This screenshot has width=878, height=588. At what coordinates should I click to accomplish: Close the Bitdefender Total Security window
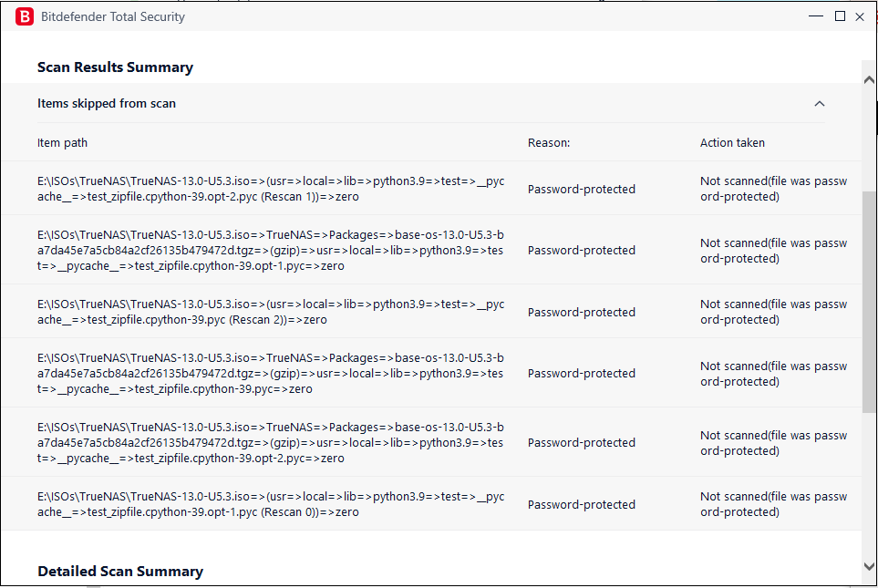point(860,16)
